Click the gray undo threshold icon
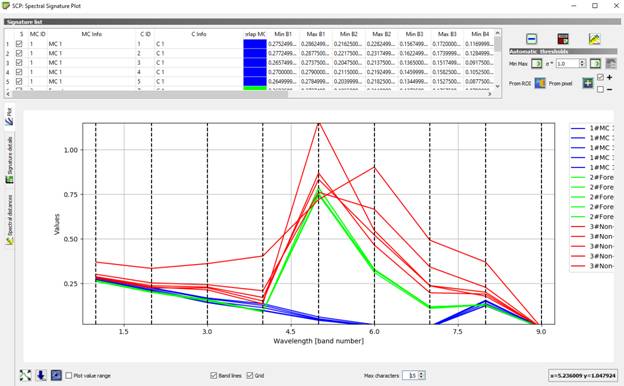624x386 pixels. pyautogui.click(x=611, y=64)
